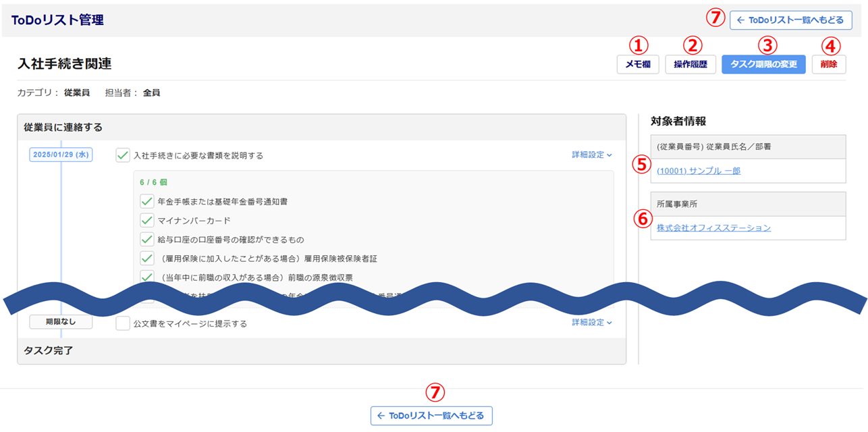Uncheck the マイナンバーカード item
The width and height of the screenshot is (868, 432).
click(147, 220)
